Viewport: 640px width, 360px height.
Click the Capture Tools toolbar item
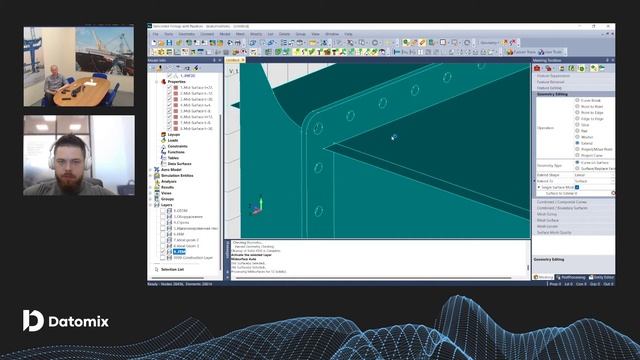click(521, 52)
